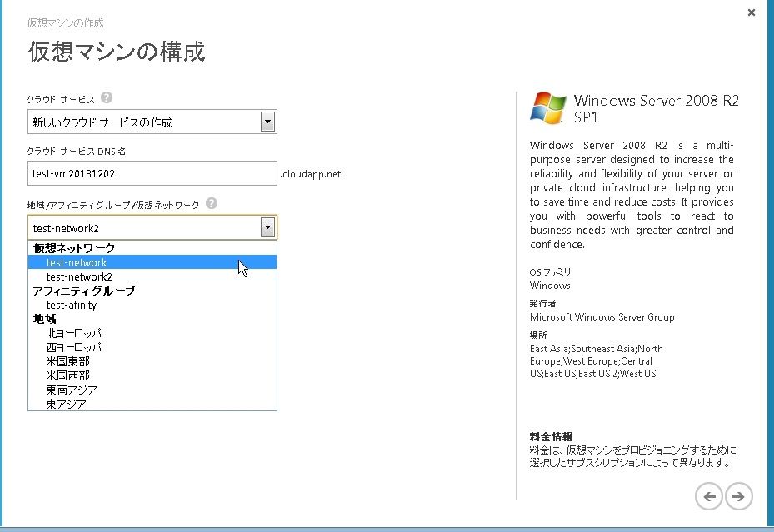Select test-network2 list option
The width and height of the screenshot is (774, 532).
[152, 276]
